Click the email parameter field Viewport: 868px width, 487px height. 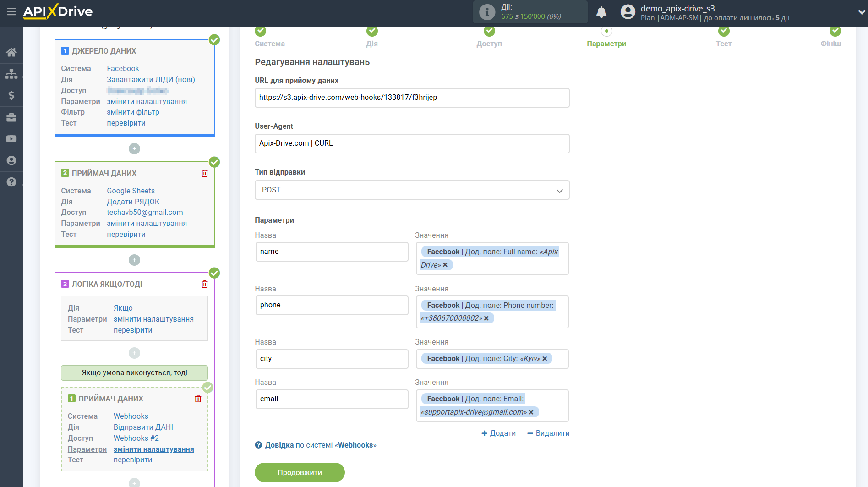pos(332,399)
